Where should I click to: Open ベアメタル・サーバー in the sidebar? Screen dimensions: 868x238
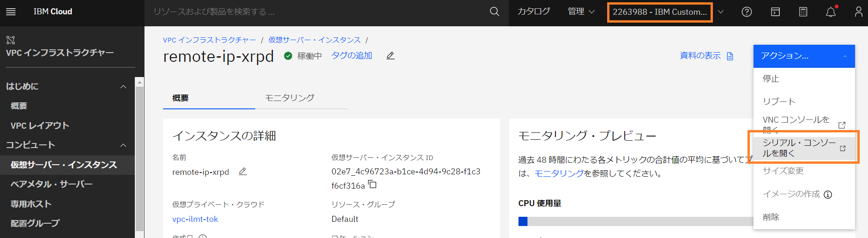67,184
